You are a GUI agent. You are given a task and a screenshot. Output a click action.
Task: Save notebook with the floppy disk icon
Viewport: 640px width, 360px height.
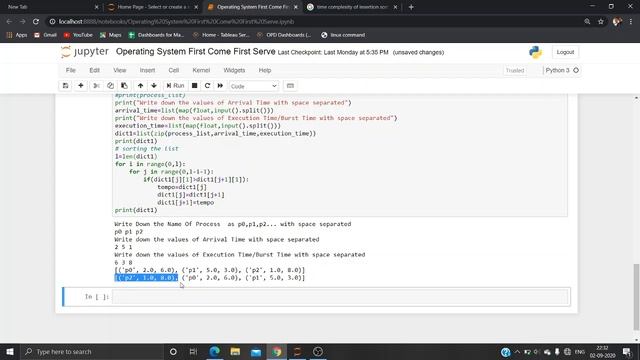65,86
